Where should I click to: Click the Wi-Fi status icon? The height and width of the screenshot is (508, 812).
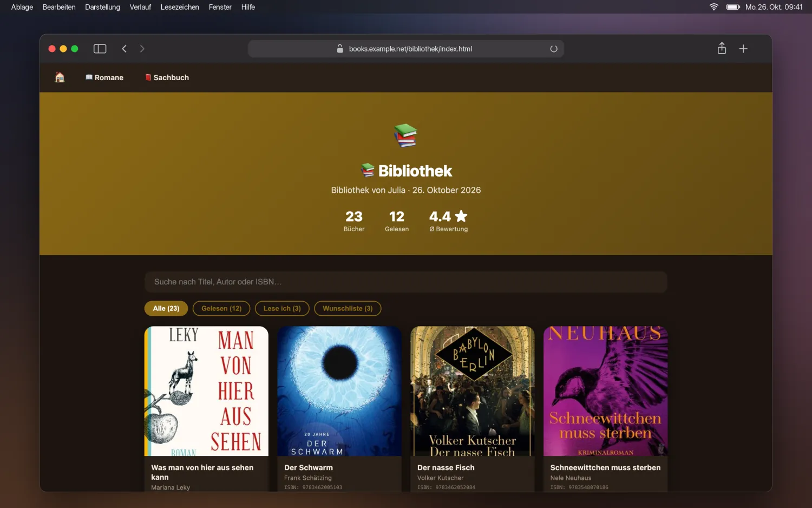tap(713, 7)
